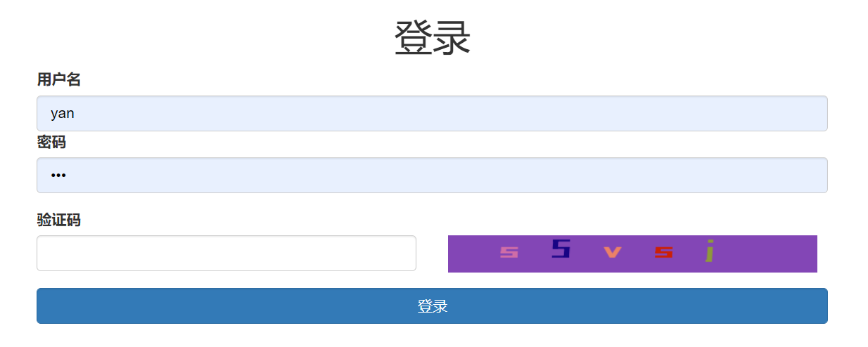This screenshot has width=868, height=347.
Task: Click the pink "s" captcha character
Action: coord(509,252)
